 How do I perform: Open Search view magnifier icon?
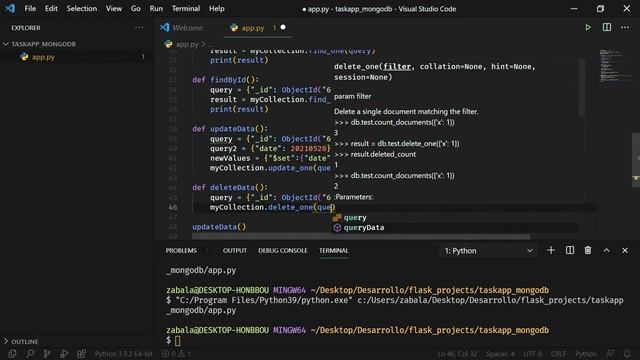[30, 354]
